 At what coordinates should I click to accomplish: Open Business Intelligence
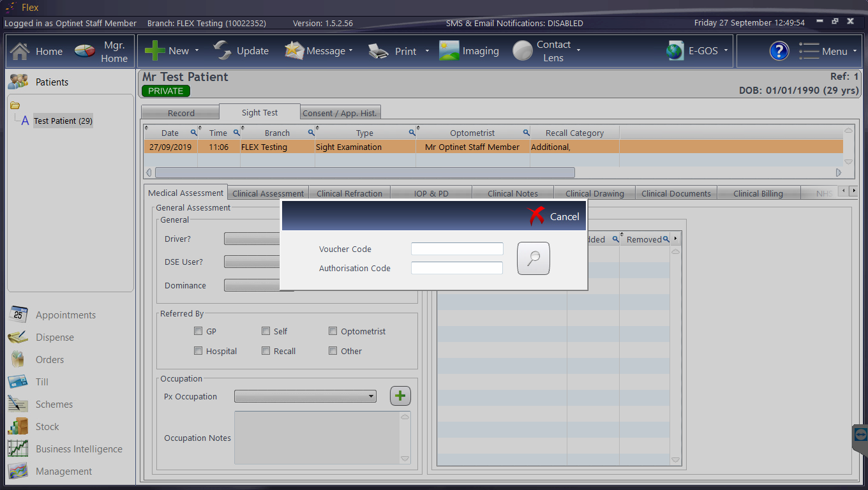pos(79,449)
